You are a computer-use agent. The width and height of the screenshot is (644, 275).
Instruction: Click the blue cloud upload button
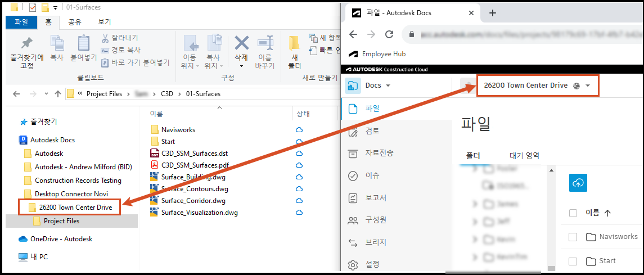(578, 183)
